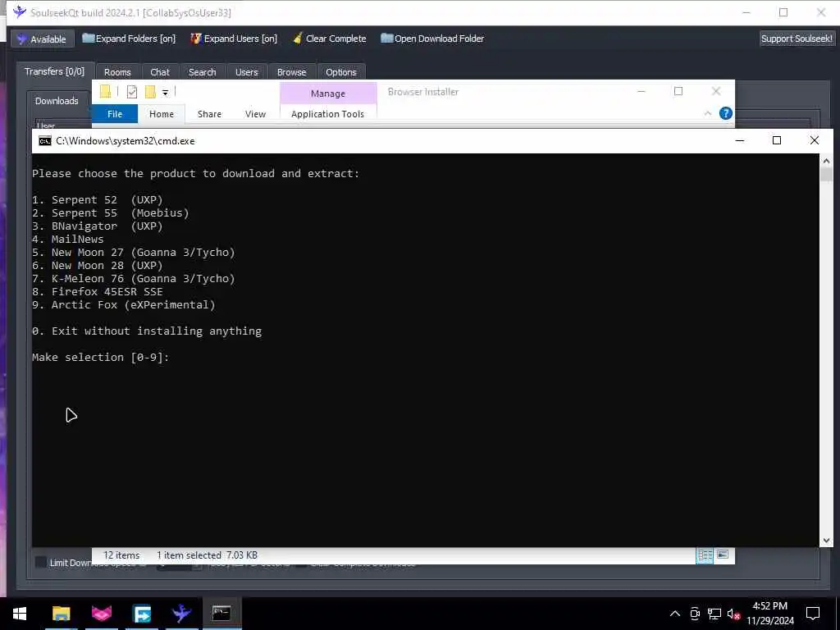The image size is (840, 630).
Task: Click Clear Complete broom button
Action: pos(330,39)
